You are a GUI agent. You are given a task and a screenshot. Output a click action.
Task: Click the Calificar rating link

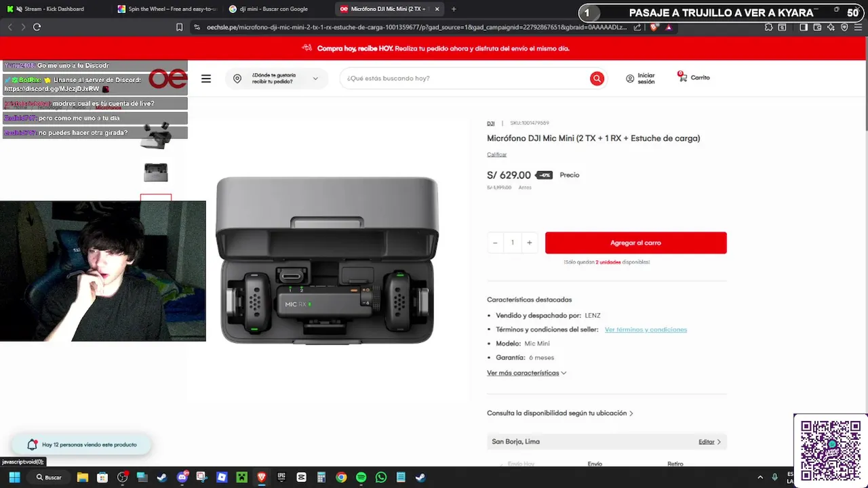coord(496,155)
